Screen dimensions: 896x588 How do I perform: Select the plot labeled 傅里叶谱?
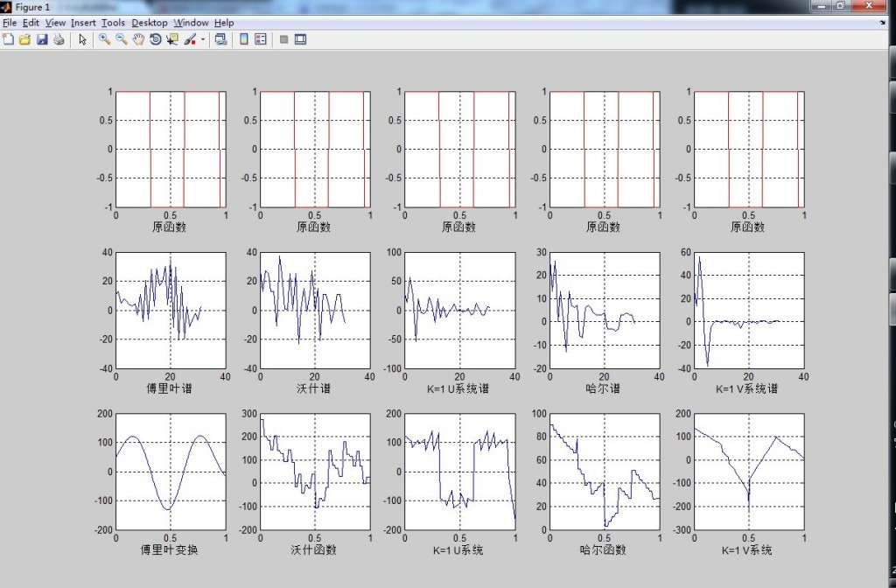click(171, 311)
